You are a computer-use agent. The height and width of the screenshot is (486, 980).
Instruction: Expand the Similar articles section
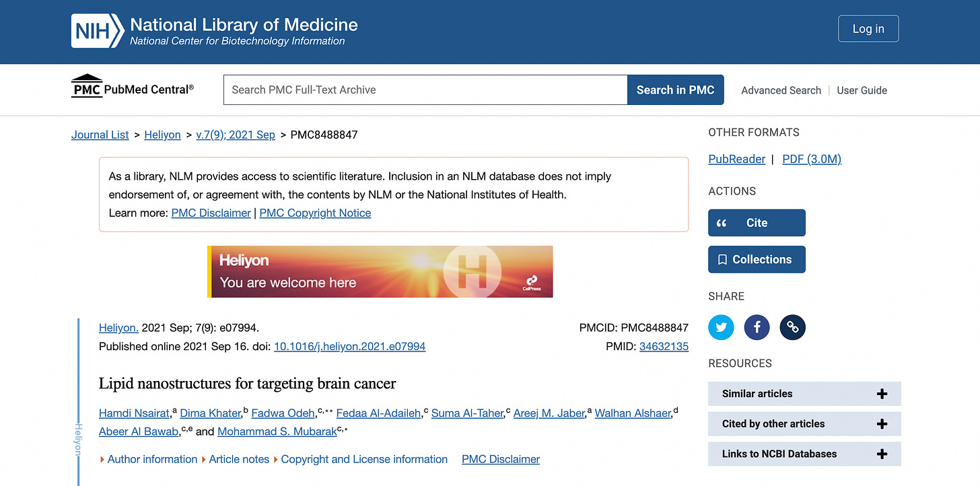(804, 394)
